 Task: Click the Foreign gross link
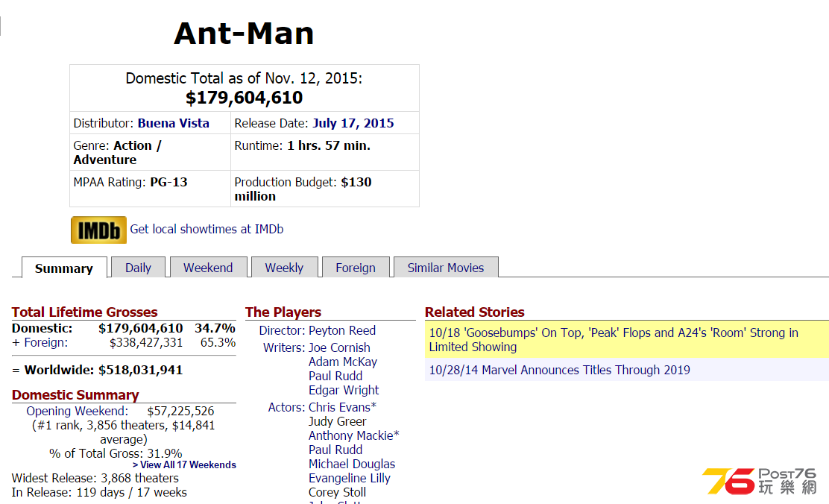point(46,343)
